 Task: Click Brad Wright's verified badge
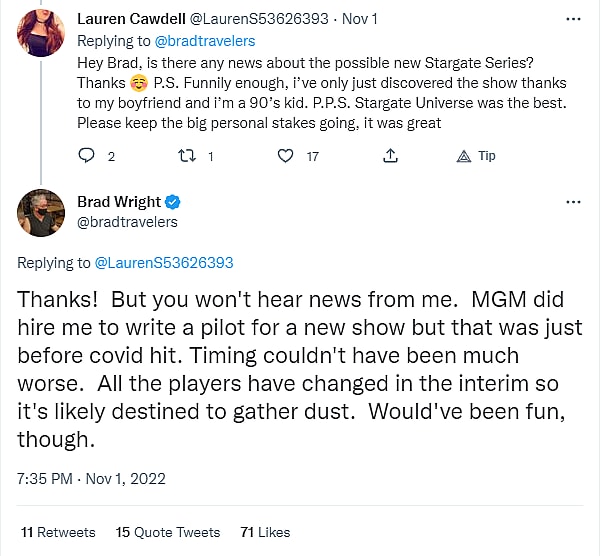tap(172, 202)
